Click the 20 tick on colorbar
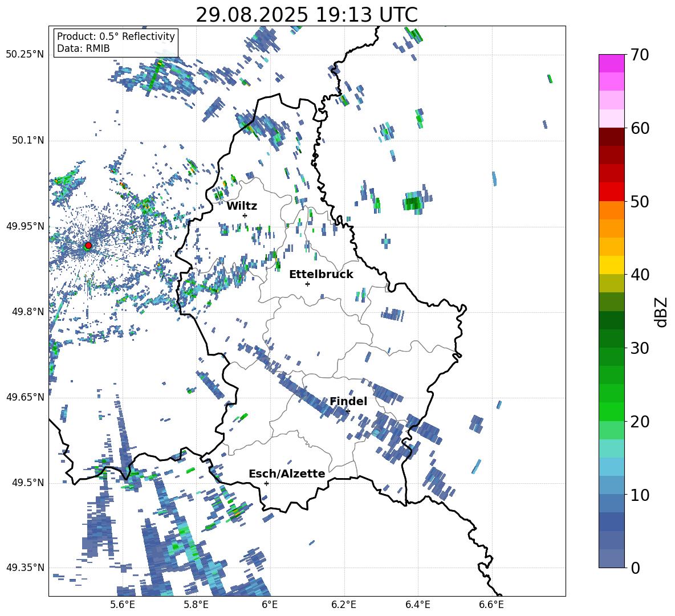Viewport: 675px width, 616px height. point(640,421)
